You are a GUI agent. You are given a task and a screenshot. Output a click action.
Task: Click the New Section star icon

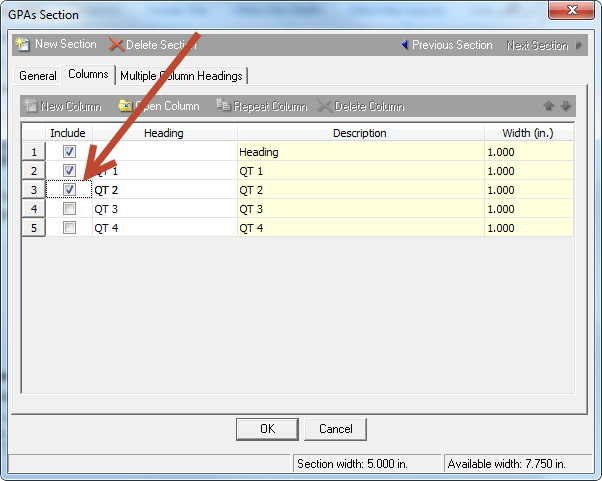point(23,44)
